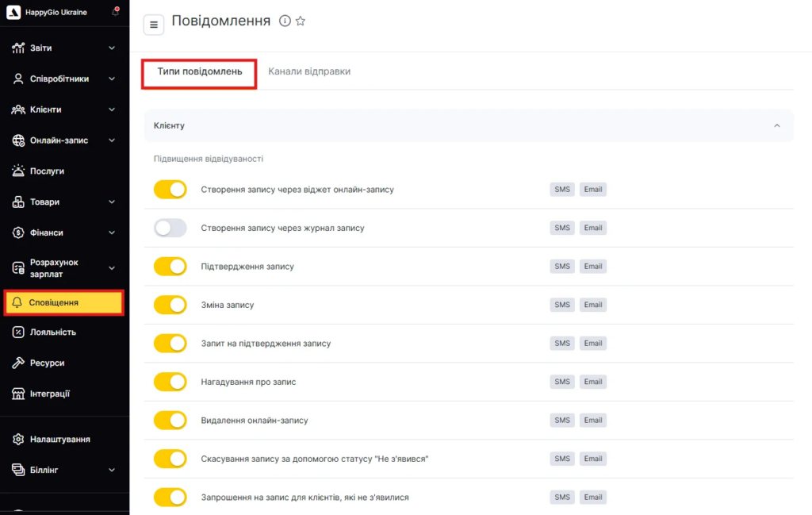Select the Типи повідомлень tab
Screen dimensions: 812x515
[200, 72]
